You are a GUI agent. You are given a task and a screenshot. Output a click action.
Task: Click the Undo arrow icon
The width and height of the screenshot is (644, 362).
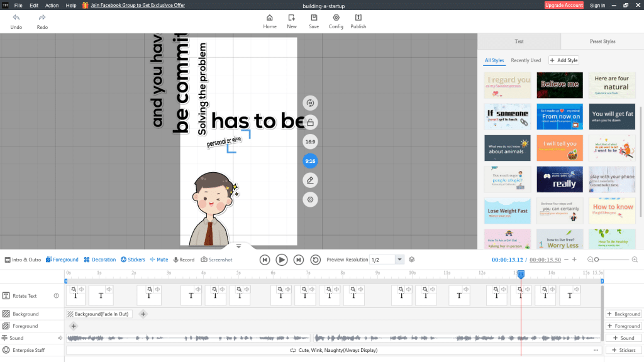pos(16,18)
